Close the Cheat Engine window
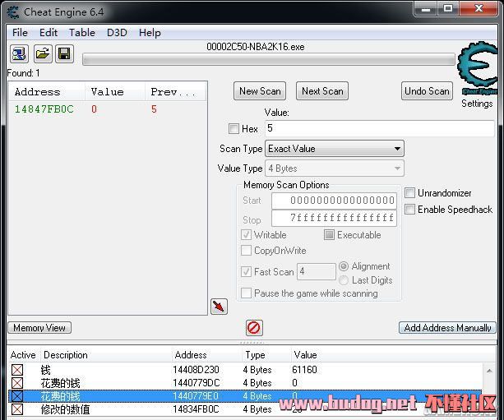Image resolution: width=504 pixels, height=420 pixels. (479, 9)
